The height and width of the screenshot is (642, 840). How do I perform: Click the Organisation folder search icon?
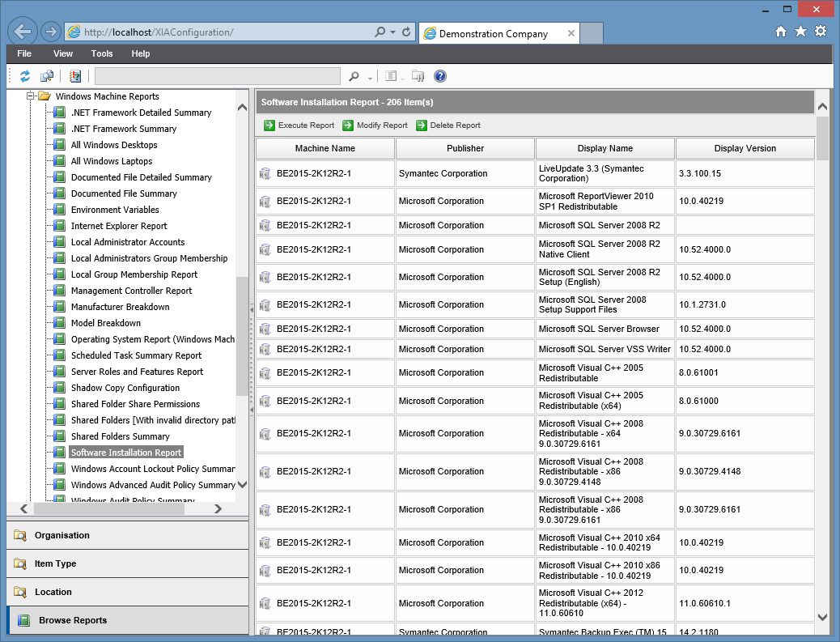click(19, 535)
